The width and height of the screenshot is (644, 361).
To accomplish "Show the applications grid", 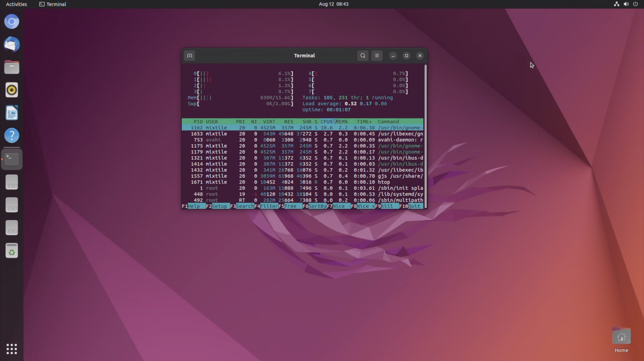I will pyautogui.click(x=12, y=349).
